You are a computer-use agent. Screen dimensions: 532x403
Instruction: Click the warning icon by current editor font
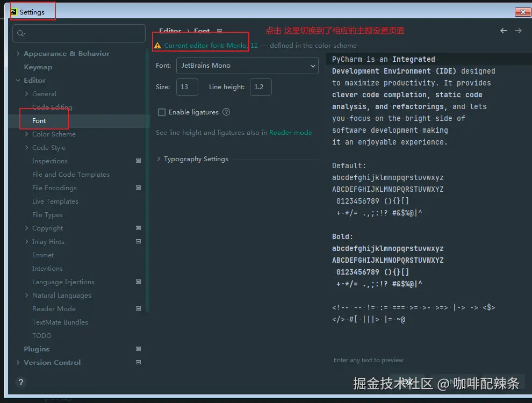click(157, 46)
